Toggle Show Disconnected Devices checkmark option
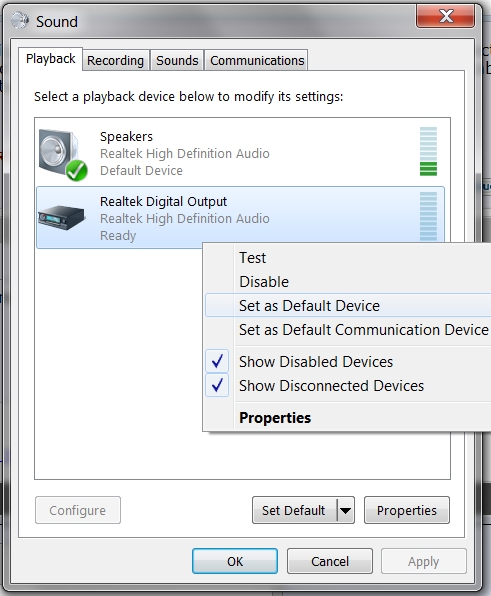The height and width of the screenshot is (596, 491). pos(348,385)
